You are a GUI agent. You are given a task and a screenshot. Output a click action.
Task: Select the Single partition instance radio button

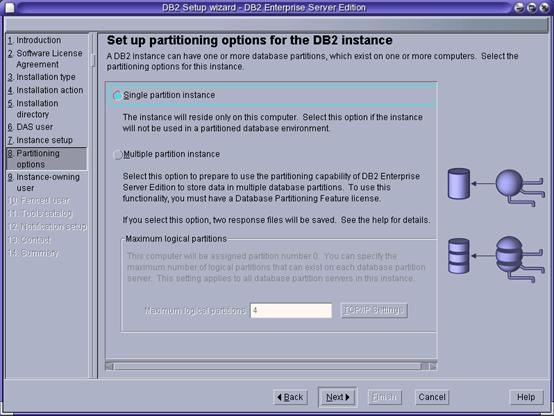pos(117,95)
